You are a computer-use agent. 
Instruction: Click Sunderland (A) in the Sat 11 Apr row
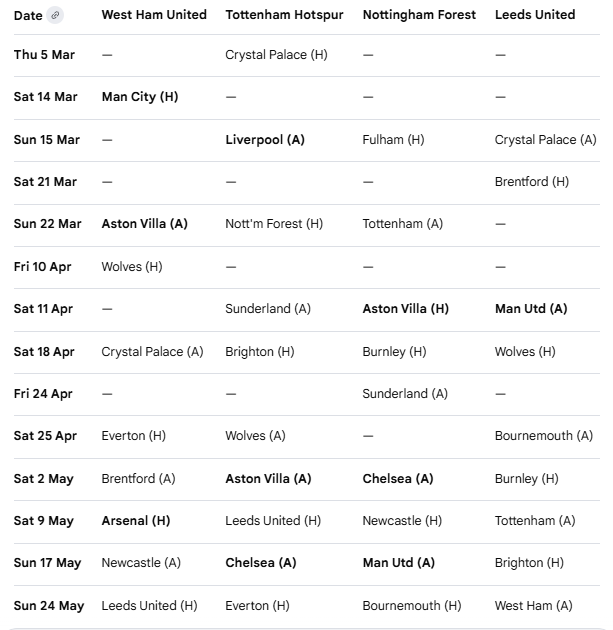coord(268,309)
